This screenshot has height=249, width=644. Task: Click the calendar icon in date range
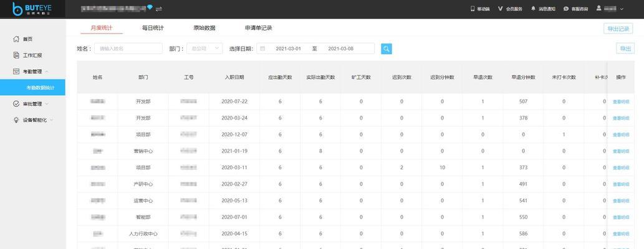click(x=263, y=49)
